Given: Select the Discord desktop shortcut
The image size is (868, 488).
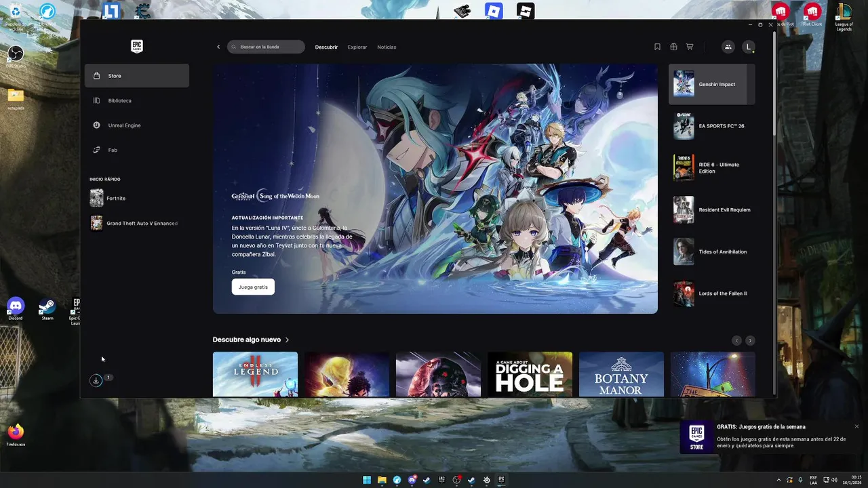Looking at the screenshot, I should coord(16,309).
